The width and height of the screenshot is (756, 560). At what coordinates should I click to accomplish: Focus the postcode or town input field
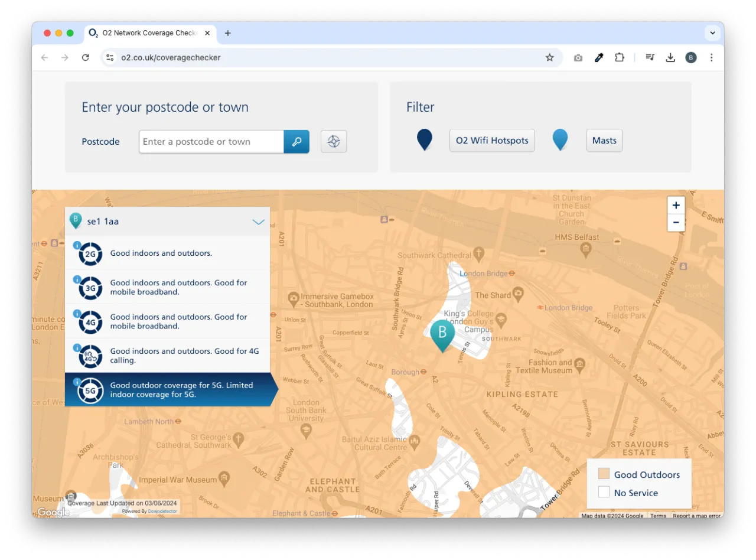coord(211,142)
